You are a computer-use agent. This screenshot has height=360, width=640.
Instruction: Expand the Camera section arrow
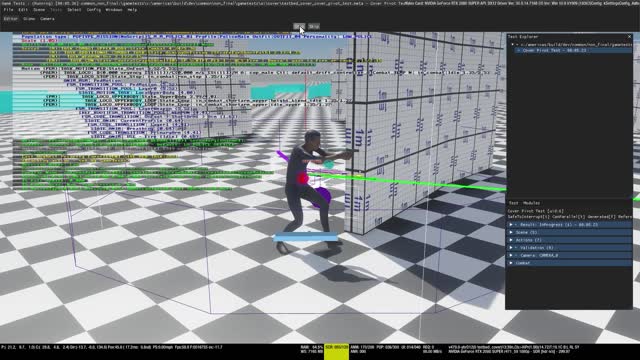pyautogui.click(x=511, y=256)
